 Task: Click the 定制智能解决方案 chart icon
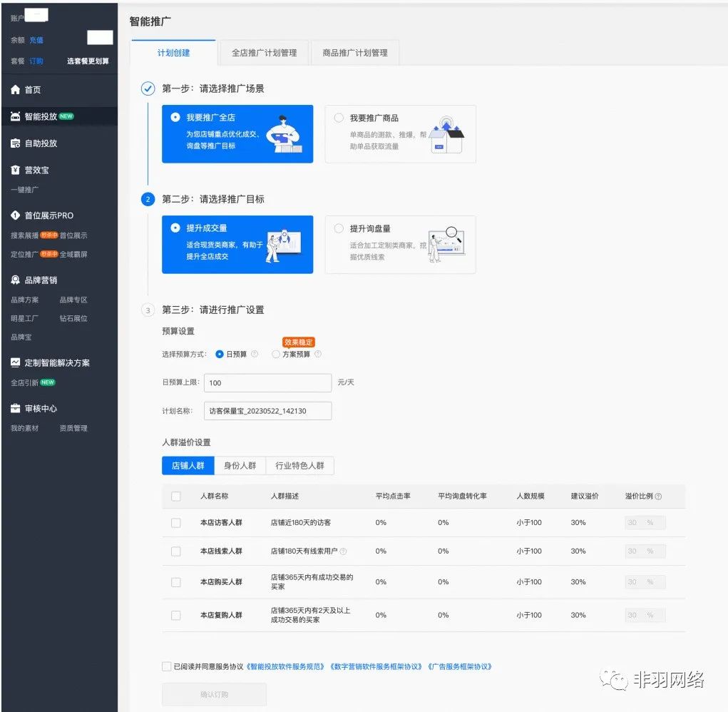click(x=16, y=363)
